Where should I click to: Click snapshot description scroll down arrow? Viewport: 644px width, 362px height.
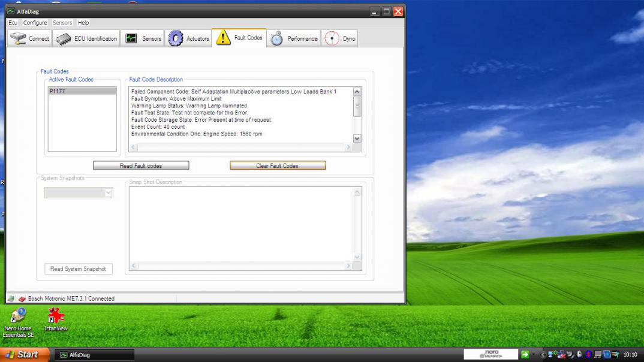click(x=357, y=257)
